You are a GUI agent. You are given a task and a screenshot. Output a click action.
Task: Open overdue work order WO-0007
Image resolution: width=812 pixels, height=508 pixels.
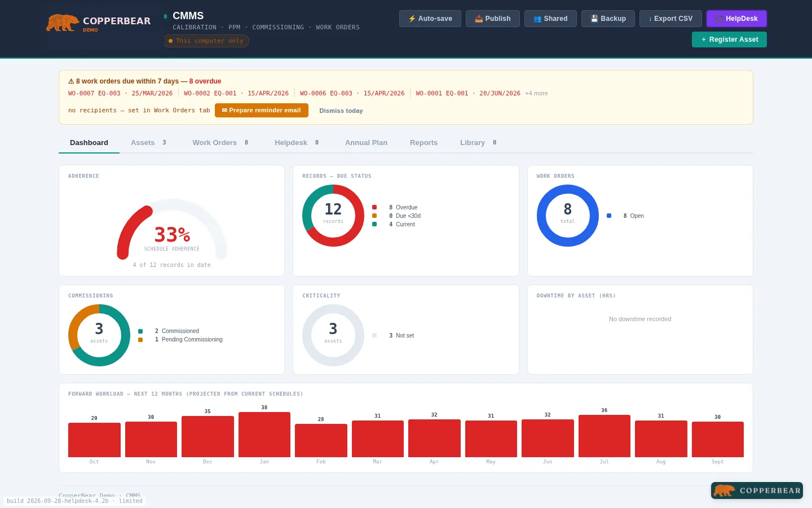(x=120, y=93)
